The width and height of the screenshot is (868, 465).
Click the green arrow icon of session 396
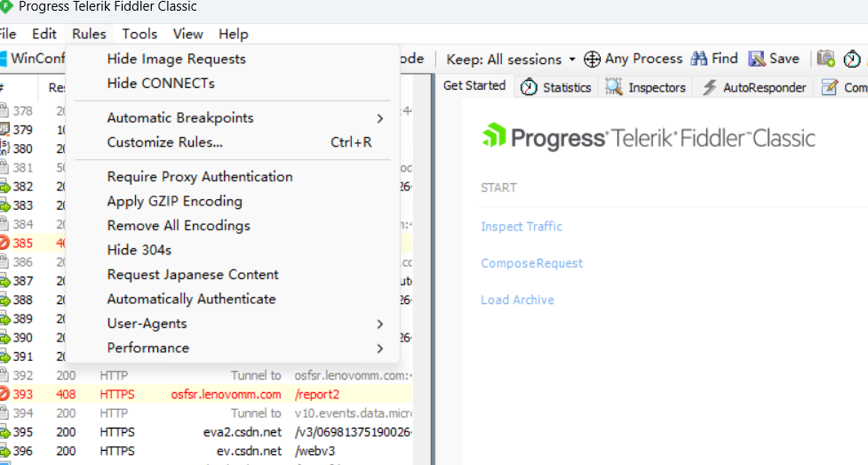4,451
